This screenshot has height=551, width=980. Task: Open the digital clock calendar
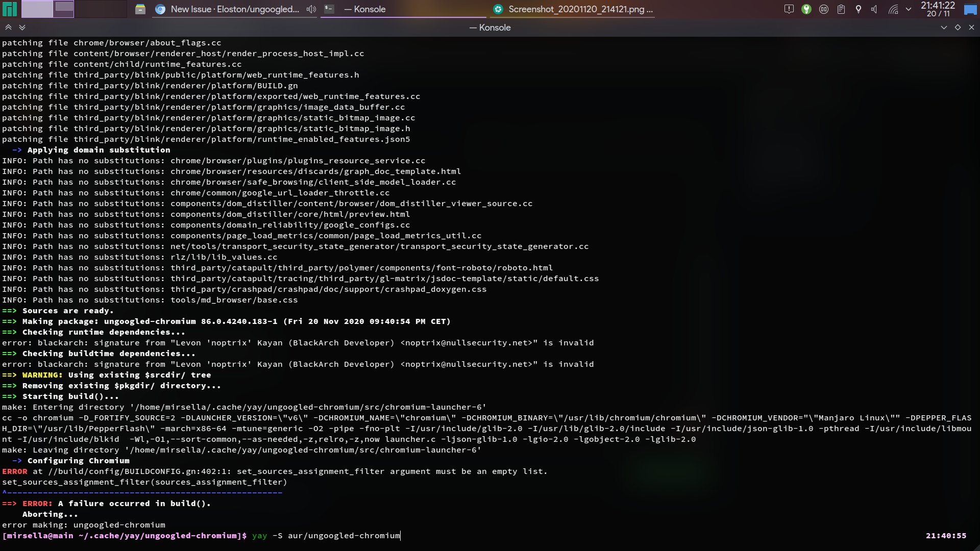click(x=938, y=9)
